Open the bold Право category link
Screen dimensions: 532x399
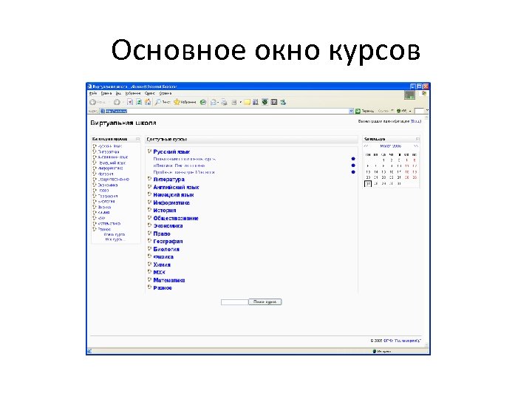point(162,233)
